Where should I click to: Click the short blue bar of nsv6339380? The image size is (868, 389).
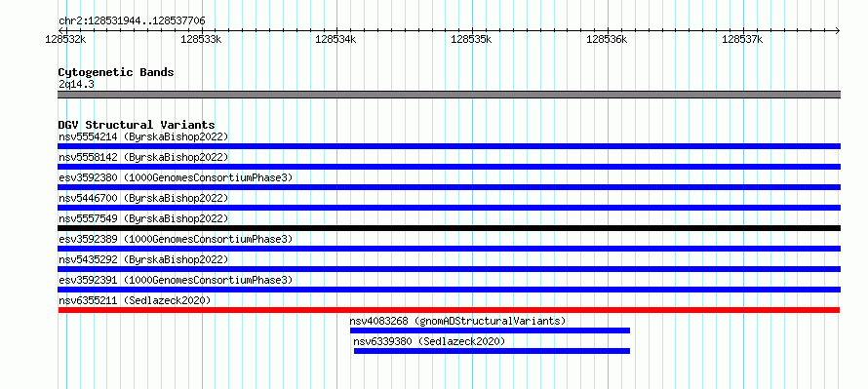(x=492, y=351)
